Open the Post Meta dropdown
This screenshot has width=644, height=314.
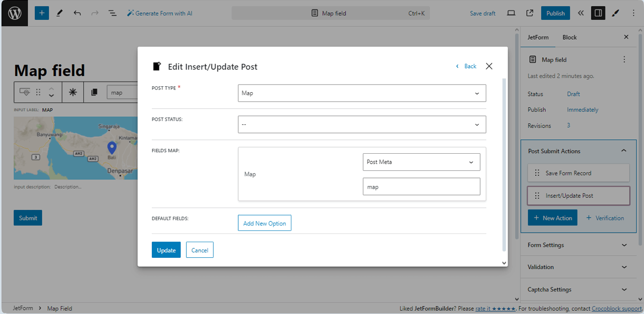(x=421, y=162)
